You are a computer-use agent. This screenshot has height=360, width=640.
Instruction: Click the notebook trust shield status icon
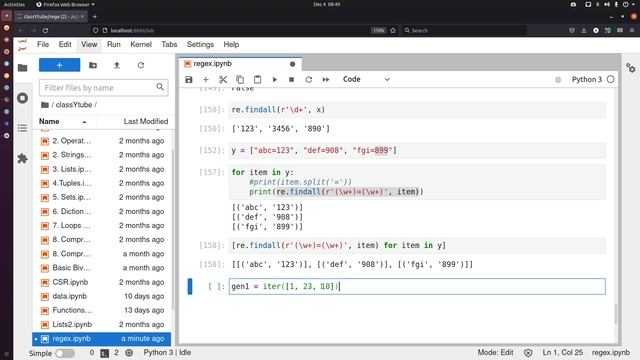tap(528, 353)
